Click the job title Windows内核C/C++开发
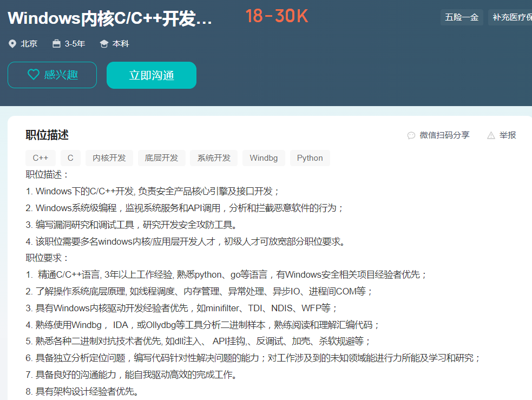 point(109,18)
